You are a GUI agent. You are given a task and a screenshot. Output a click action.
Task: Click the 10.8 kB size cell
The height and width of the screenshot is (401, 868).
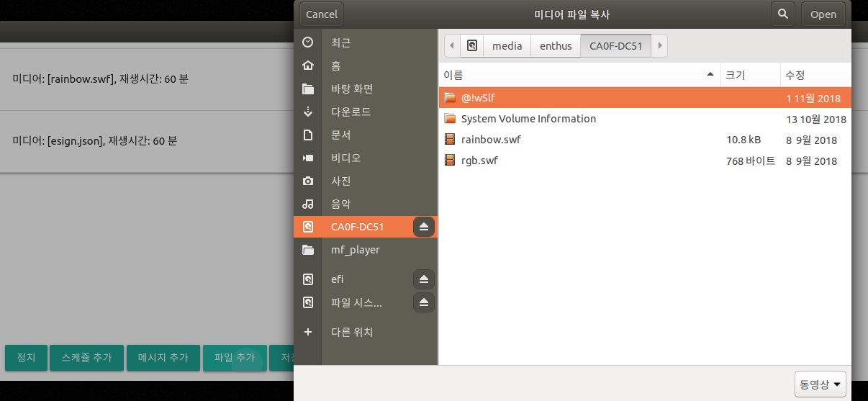pyautogui.click(x=743, y=140)
